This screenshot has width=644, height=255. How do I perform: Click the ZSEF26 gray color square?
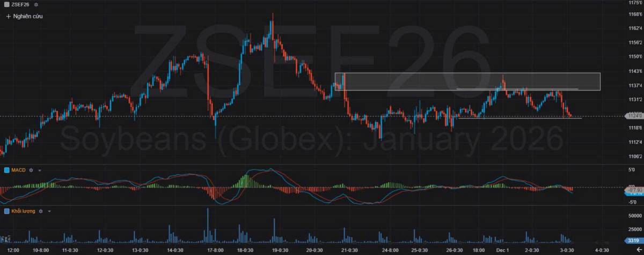(x=7, y=5)
